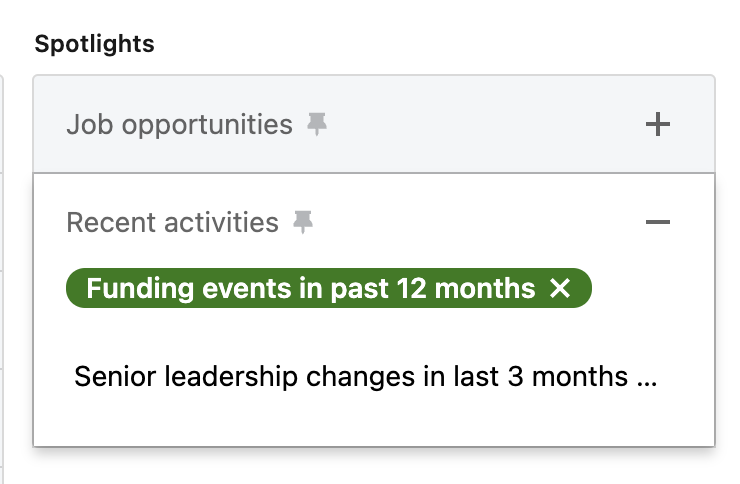
Task: Click the ellipsis ending Senior leadership changes
Action: 645,378
